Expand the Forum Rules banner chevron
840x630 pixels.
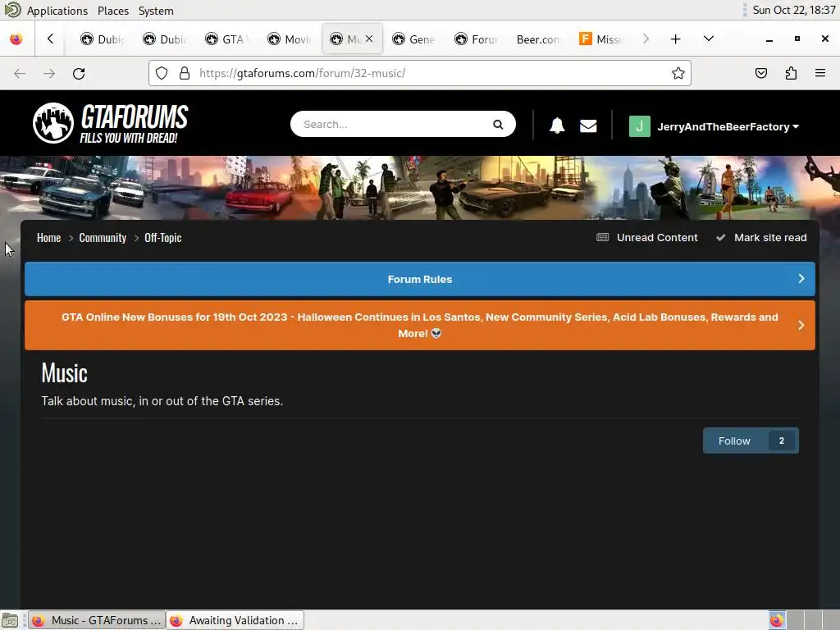pyautogui.click(x=801, y=279)
